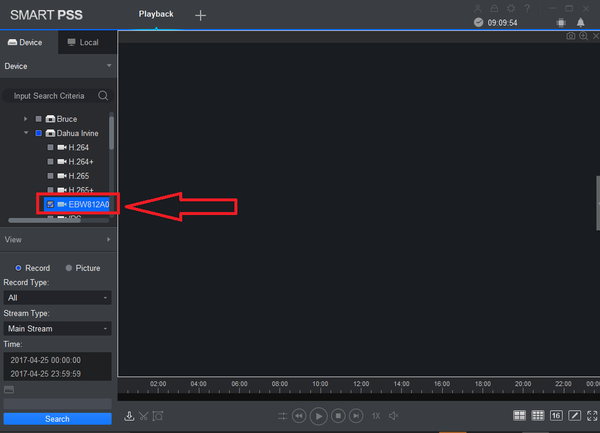Switch to 16-window layout
The image size is (600, 433).
click(x=556, y=415)
